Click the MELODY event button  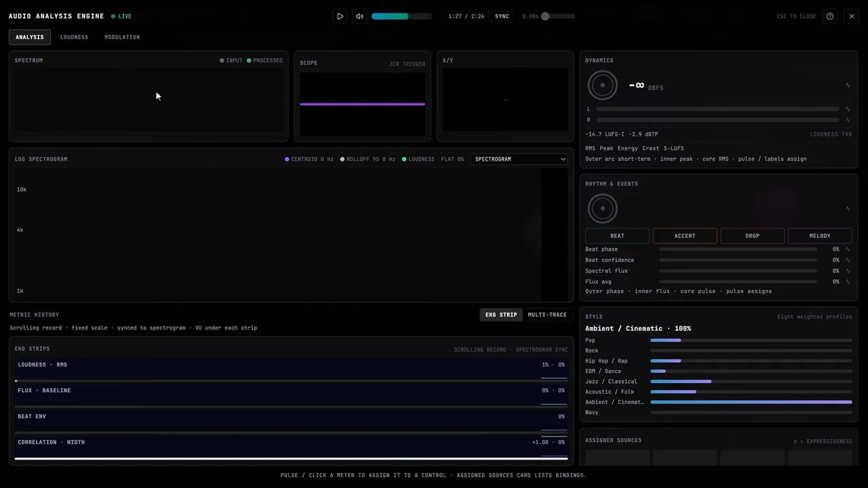(x=820, y=236)
